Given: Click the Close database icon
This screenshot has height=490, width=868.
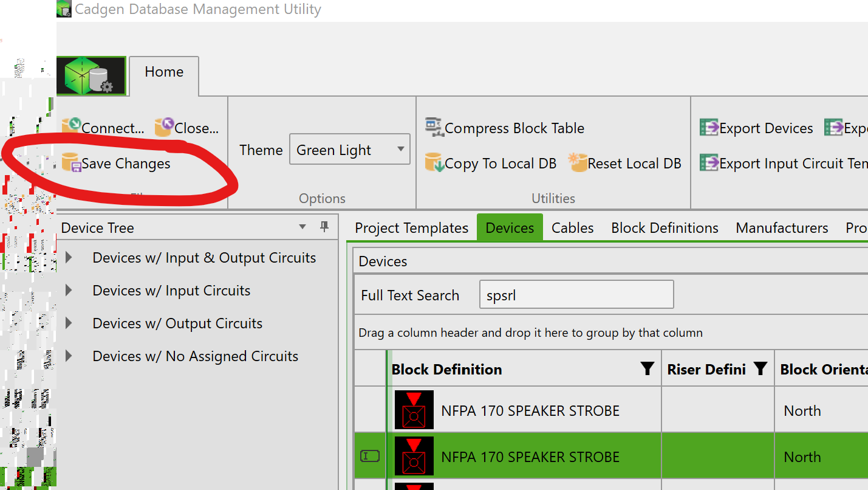Looking at the screenshot, I should tap(164, 127).
